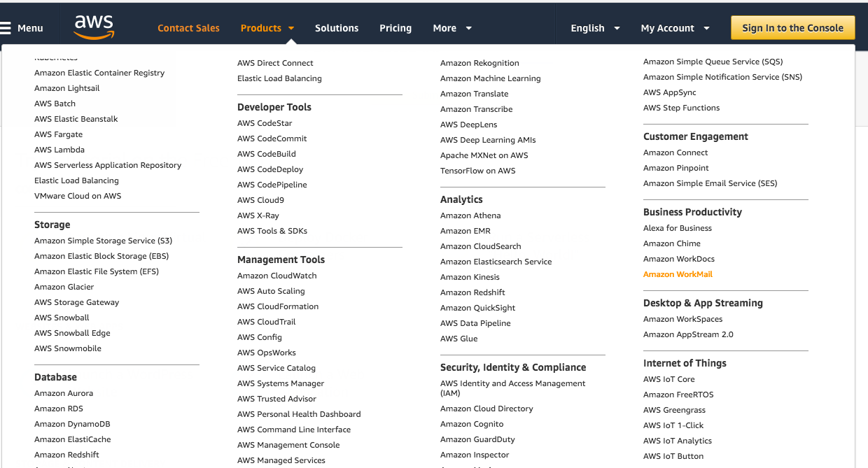Open Amazon Rekognition
Viewport: 868px width, 468px height.
(479, 63)
